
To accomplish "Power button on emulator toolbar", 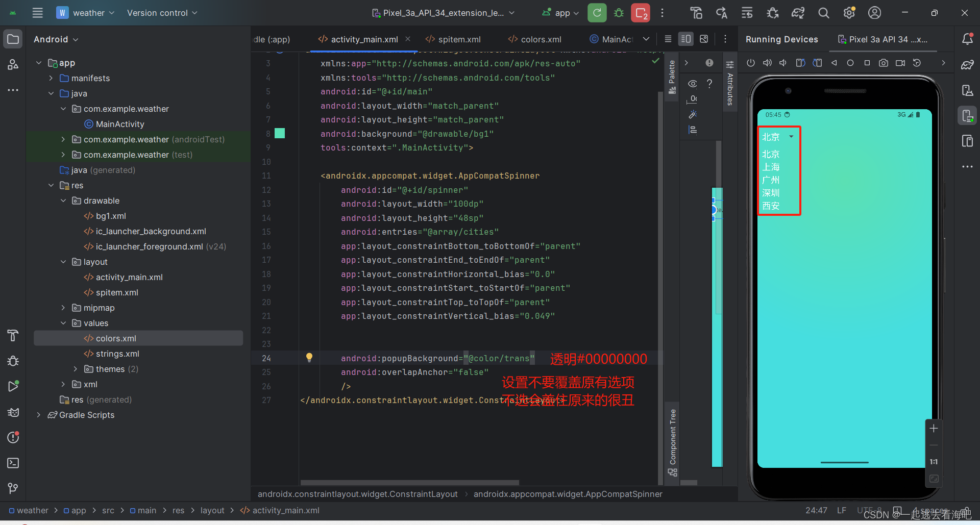I will click(x=750, y=63).
